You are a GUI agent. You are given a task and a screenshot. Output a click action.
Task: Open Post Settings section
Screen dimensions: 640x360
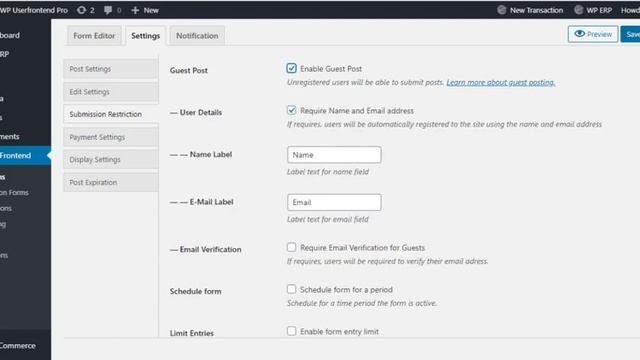[x=111, y=69]
